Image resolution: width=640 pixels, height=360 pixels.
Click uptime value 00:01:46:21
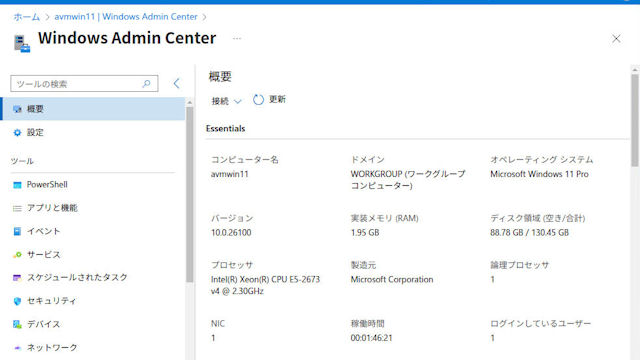pyautogui.click(x=371, y=338)
